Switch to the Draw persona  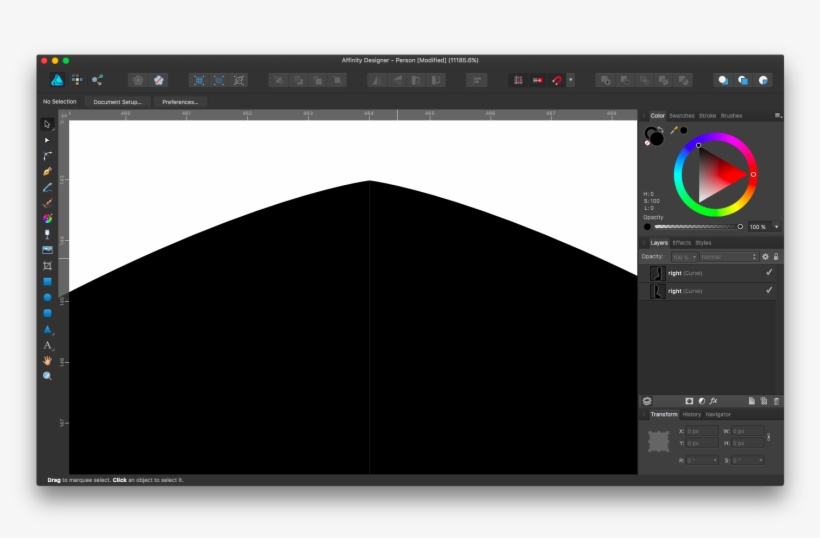pos(57,80)
